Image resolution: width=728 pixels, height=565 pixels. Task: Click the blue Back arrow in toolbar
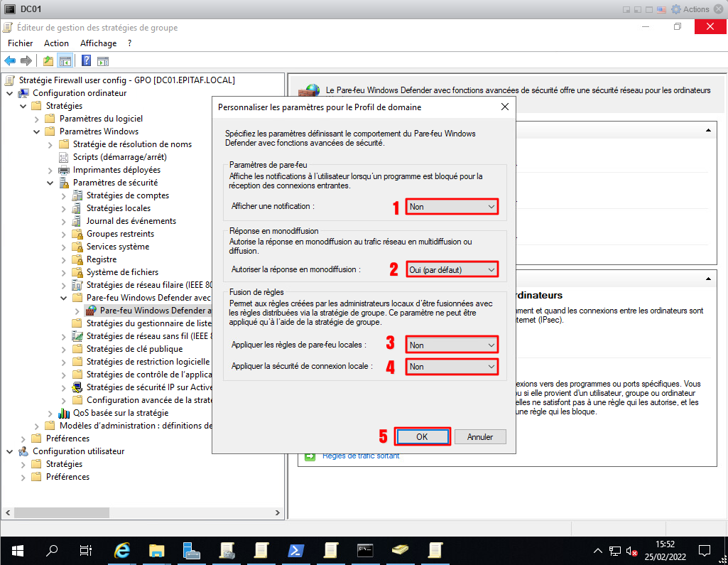coord(10,60)
